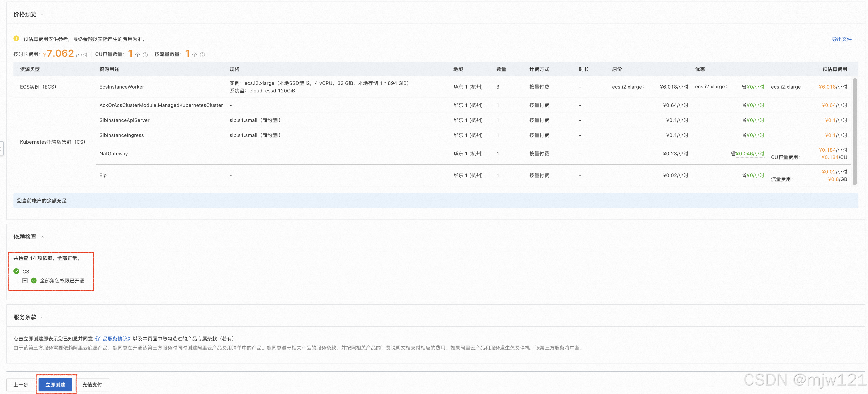The image size is (868, 394).
Task: Click the 上一步 button
Action: [21, 384]
